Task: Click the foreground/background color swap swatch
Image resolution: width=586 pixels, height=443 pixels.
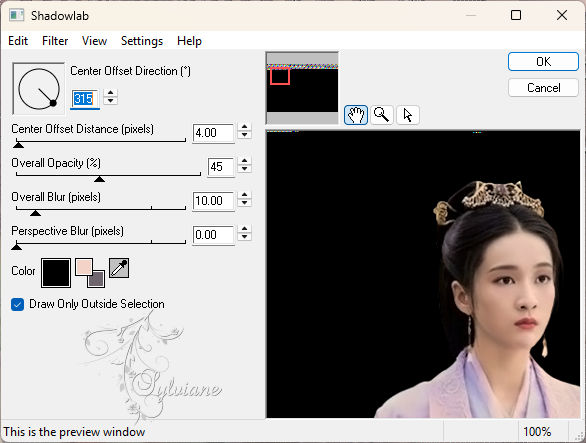Action: point(90,273)
